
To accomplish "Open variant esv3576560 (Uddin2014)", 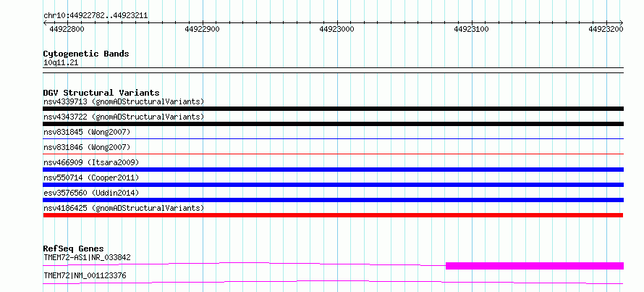I will click(x=91, y=193).
